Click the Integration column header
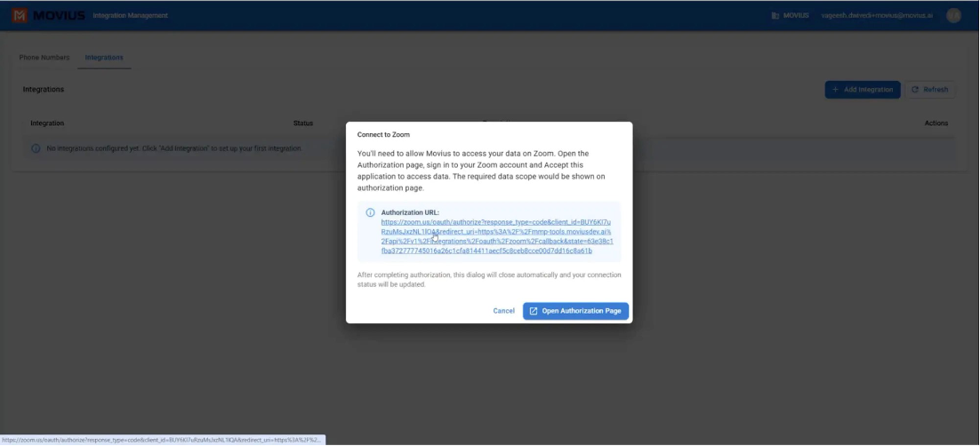 click(47, 123)
